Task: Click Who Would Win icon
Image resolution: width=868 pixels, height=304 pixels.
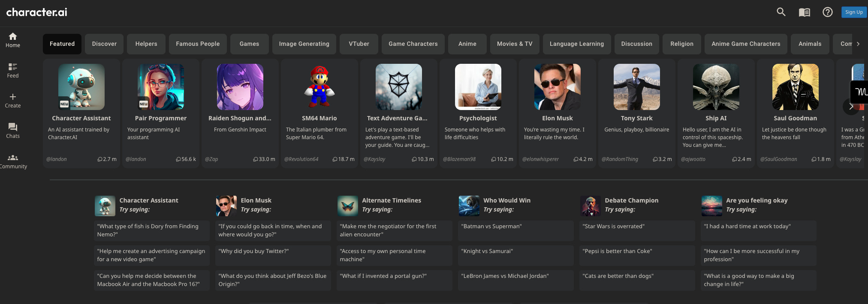Action: point(469,206)
